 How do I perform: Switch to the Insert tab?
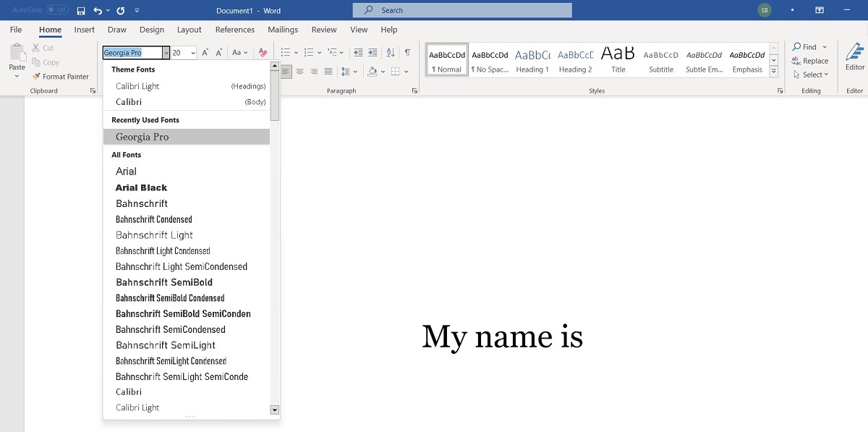(x=84, y=30)
